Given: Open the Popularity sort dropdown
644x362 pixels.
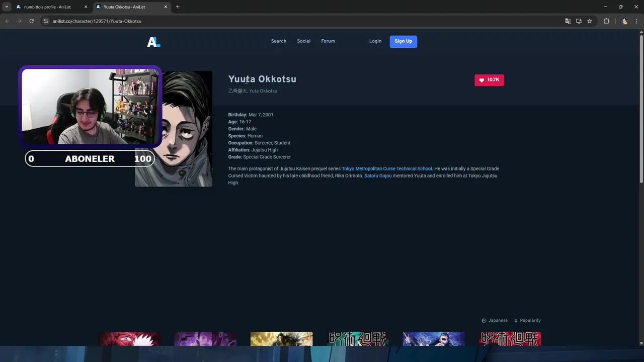Looking at the screenshot, I should tap(527, 320).
